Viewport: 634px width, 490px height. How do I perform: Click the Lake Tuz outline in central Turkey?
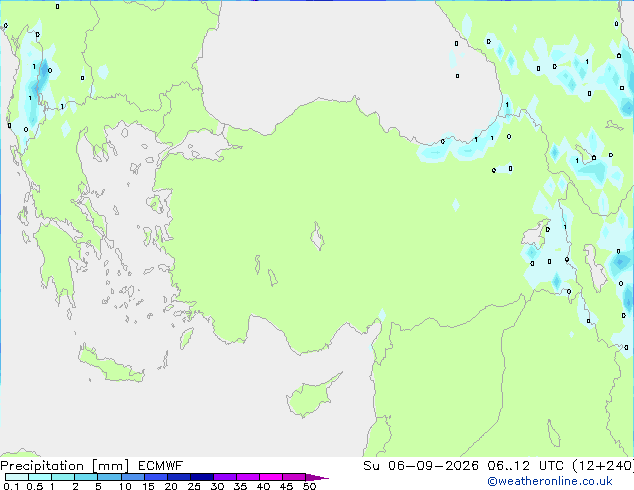[x=317, y=236]
